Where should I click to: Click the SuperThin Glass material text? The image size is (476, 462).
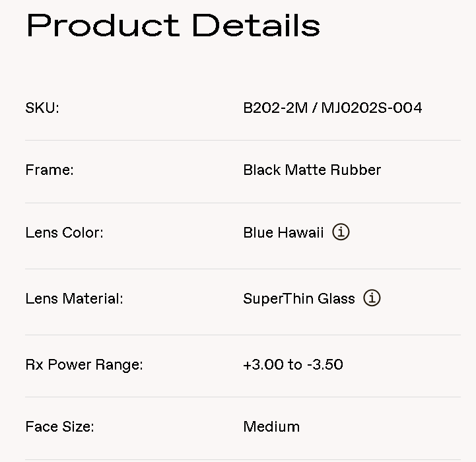[299, 298]
